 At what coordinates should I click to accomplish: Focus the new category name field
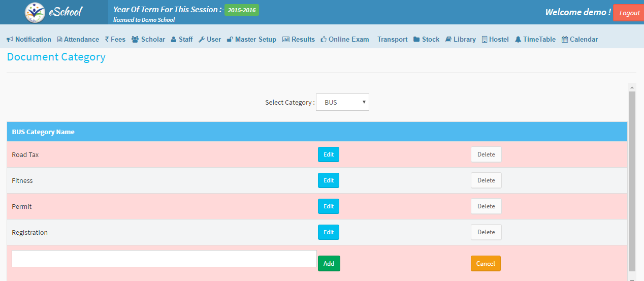(x=164, y=259)
